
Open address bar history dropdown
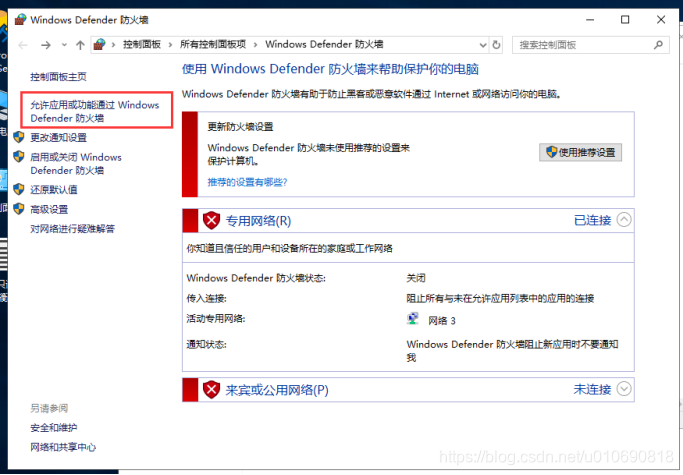click(x=483, y=45)
